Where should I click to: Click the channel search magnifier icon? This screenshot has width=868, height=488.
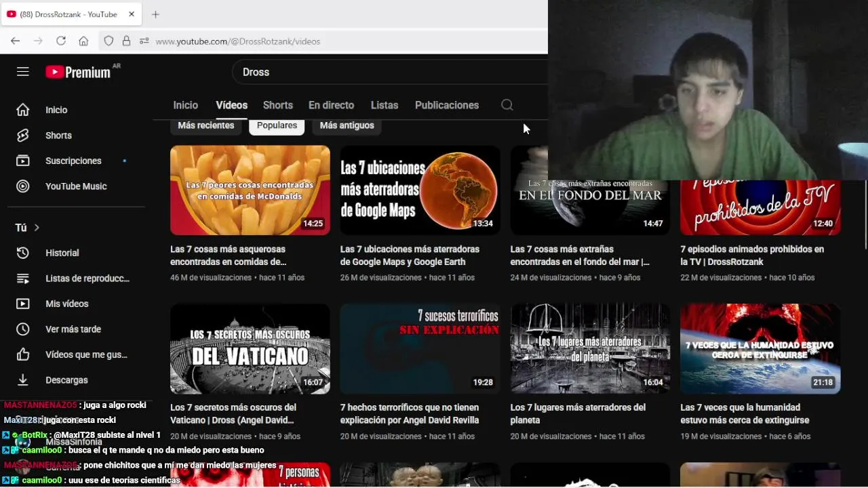(x=507, y=105)
